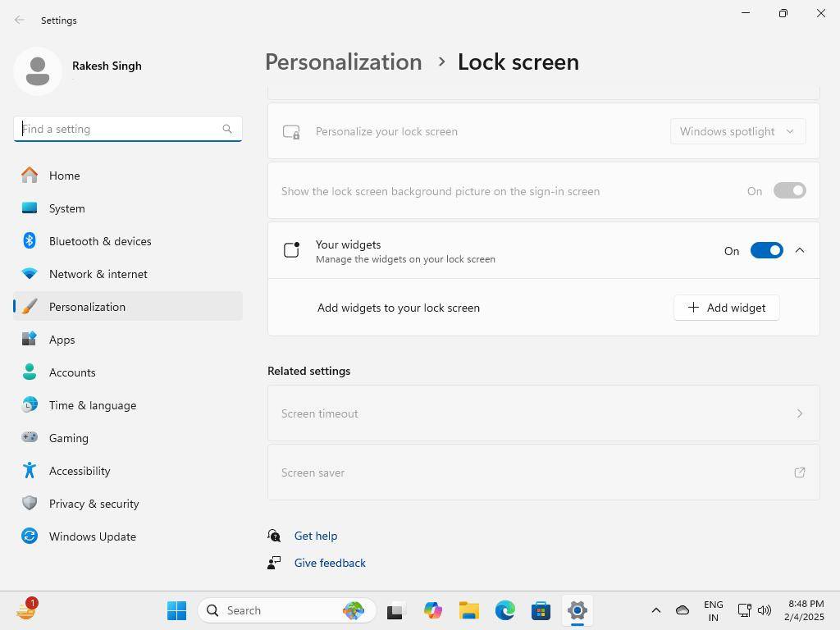Open the widgets button with notification badge
Screen dimensions: 840x630
click(26, 609)
